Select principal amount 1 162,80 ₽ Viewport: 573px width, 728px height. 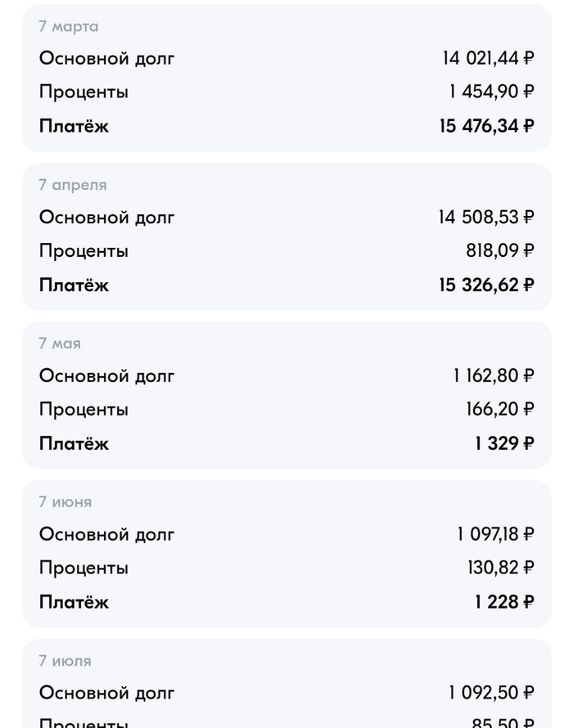click(494, 376)
